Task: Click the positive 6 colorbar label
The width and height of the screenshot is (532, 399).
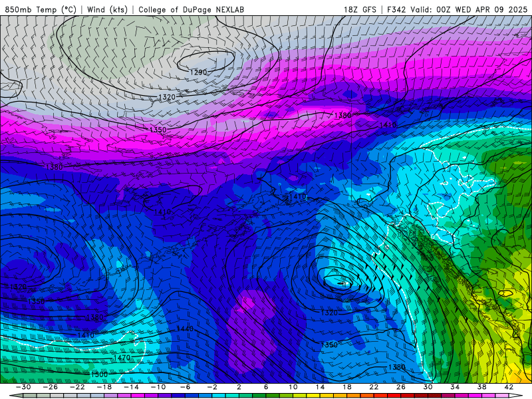Action: coord(266,387)
